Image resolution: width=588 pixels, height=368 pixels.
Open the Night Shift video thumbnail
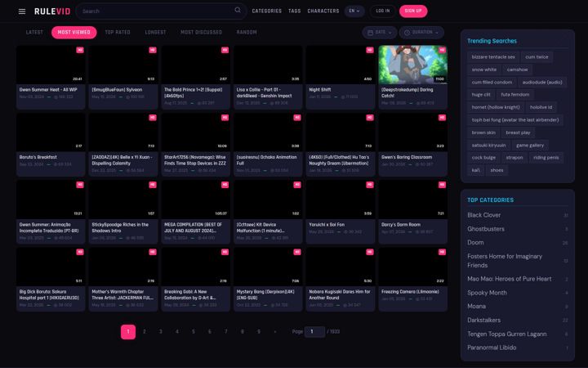[341, 65]
